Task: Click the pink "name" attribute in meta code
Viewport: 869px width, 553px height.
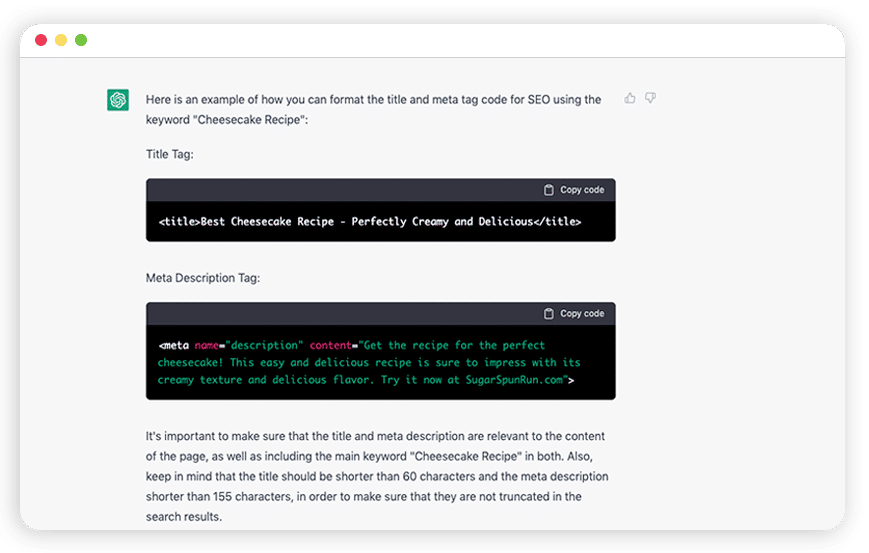Action: click(x=207, y=345)
